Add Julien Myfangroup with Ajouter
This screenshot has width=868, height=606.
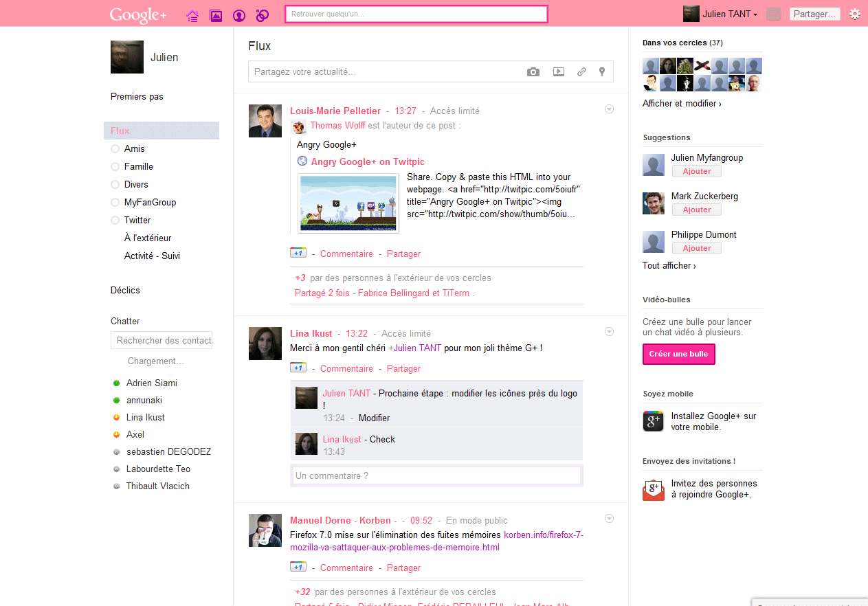click(696, 171)
